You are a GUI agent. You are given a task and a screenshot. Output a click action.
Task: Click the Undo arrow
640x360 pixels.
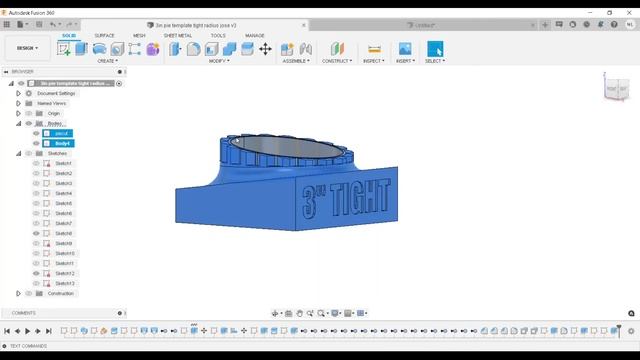pyautogui.click(x=53, y=24)
